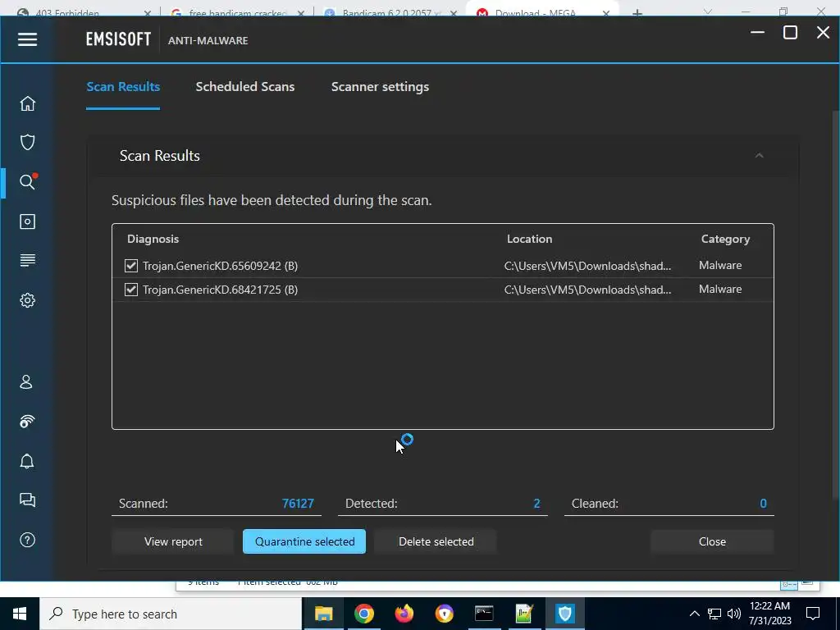Open the user account sidebar icon
Image resolution: width=840 pixels, height=630 pixels.
tap(26, 382)
